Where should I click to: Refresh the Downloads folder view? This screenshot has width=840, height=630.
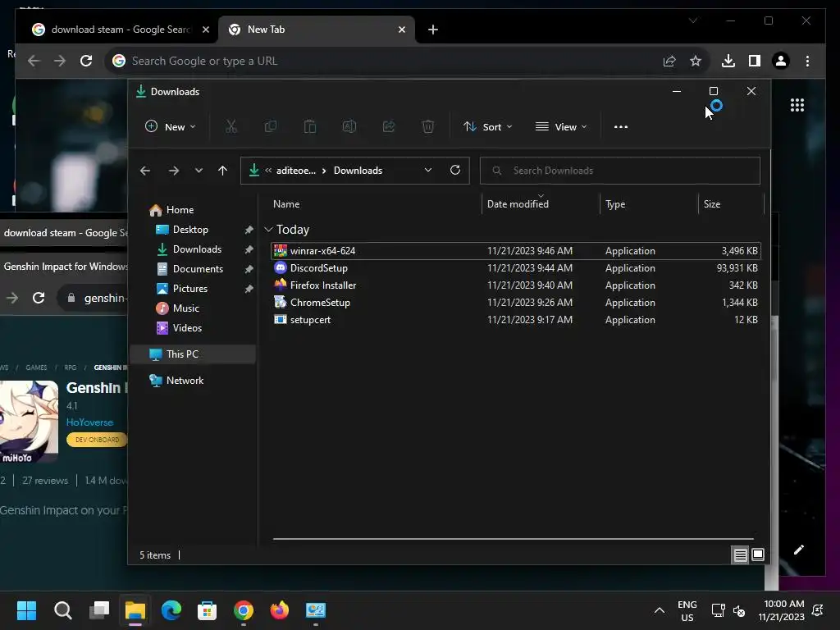(455, 171)
